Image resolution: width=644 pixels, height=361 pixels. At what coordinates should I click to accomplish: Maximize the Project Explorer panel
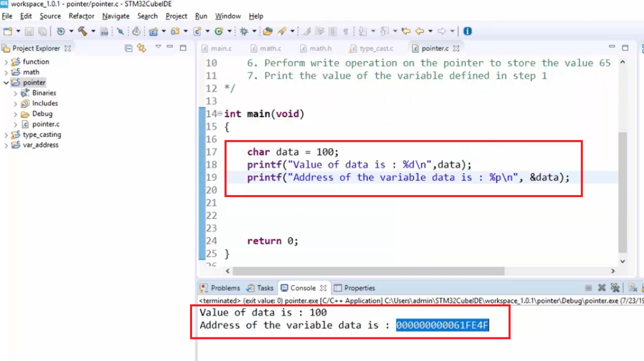[183, 47]
